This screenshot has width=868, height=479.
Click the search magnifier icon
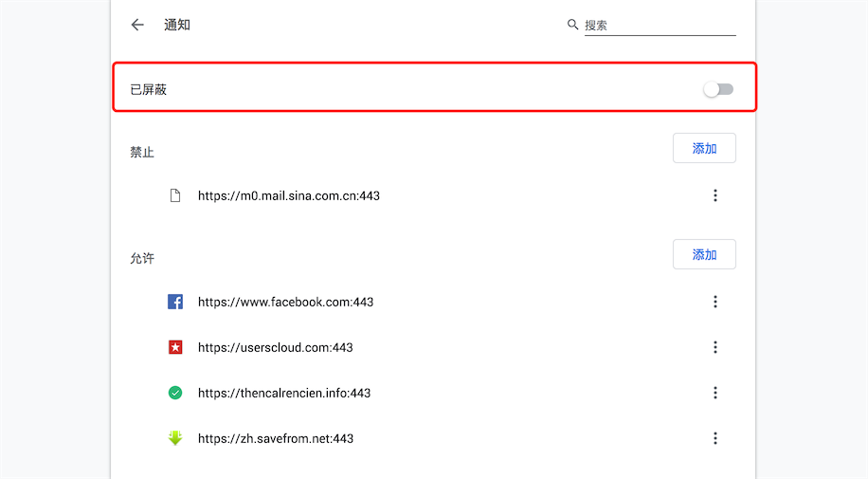pos(572,25)
